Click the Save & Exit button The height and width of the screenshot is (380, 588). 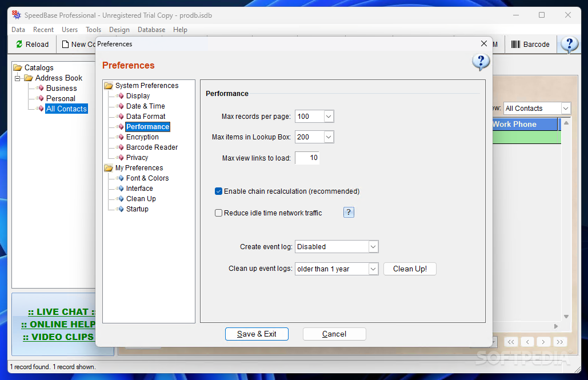(257, 334)
